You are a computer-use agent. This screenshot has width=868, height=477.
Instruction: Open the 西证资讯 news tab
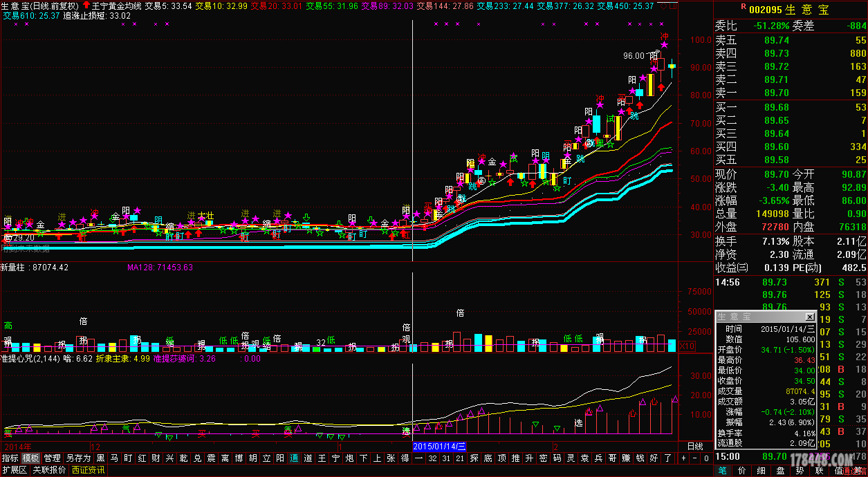click(x=88, y=469)
